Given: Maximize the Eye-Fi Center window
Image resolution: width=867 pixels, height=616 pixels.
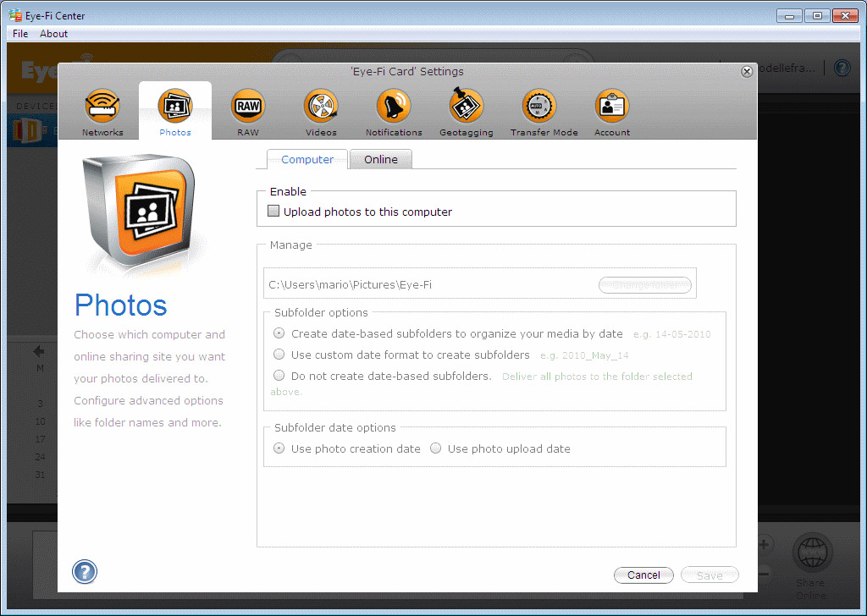Looking at the screenshot, I should [x=817, y=15].
